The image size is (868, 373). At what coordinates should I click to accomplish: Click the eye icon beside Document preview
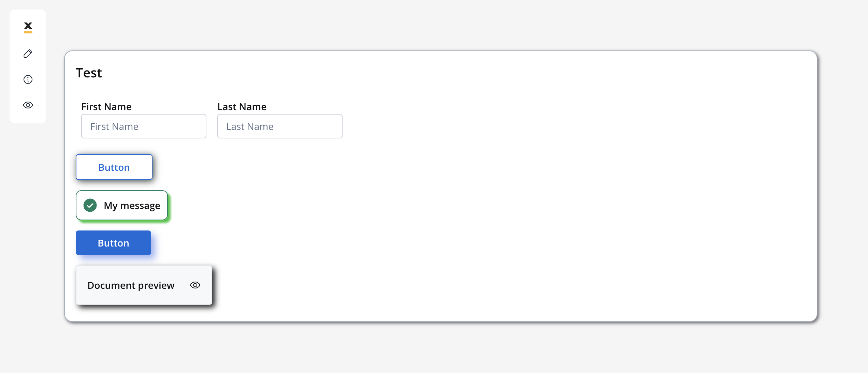point(195,285)
